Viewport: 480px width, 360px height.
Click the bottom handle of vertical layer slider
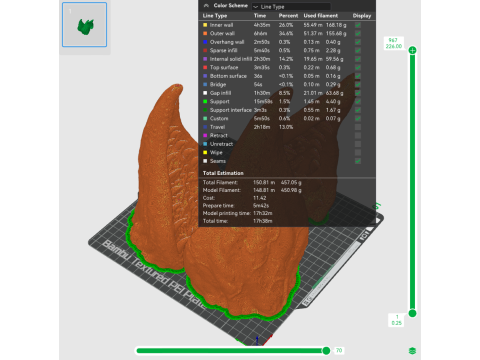(412, 313)
